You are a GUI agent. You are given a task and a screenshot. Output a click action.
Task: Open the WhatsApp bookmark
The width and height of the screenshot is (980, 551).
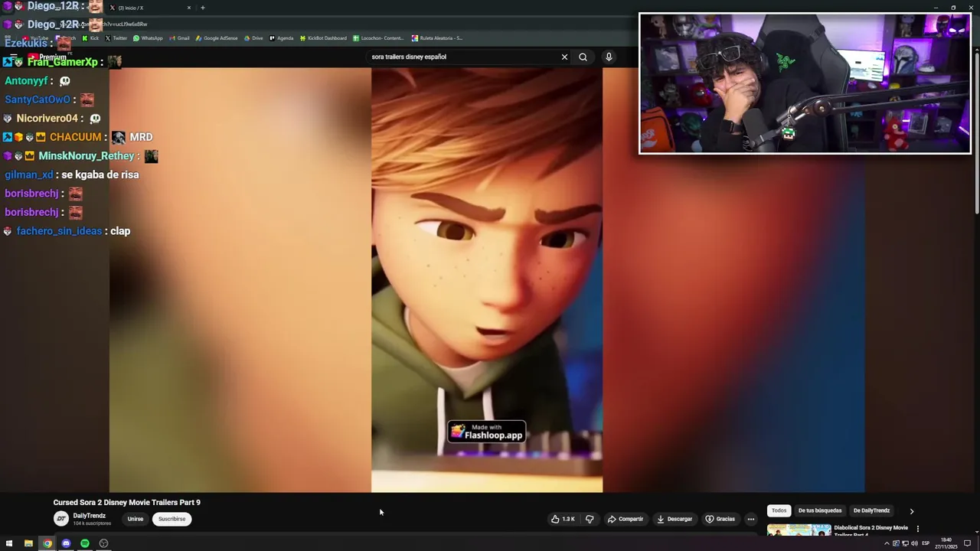coord(149,38)
